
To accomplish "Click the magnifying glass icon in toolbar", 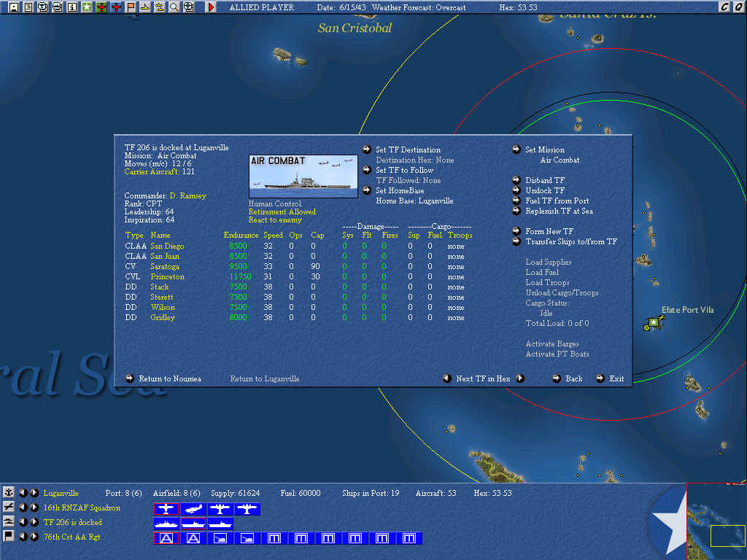I will [174, 7].
